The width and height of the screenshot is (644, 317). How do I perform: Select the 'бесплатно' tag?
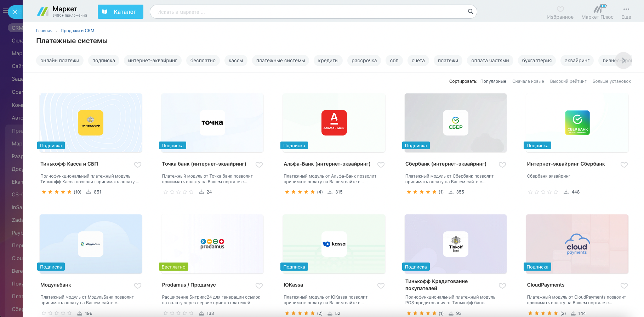203,60
